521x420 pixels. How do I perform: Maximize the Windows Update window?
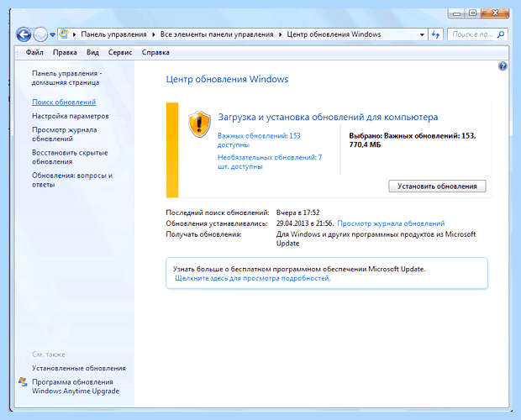[473, 13]
